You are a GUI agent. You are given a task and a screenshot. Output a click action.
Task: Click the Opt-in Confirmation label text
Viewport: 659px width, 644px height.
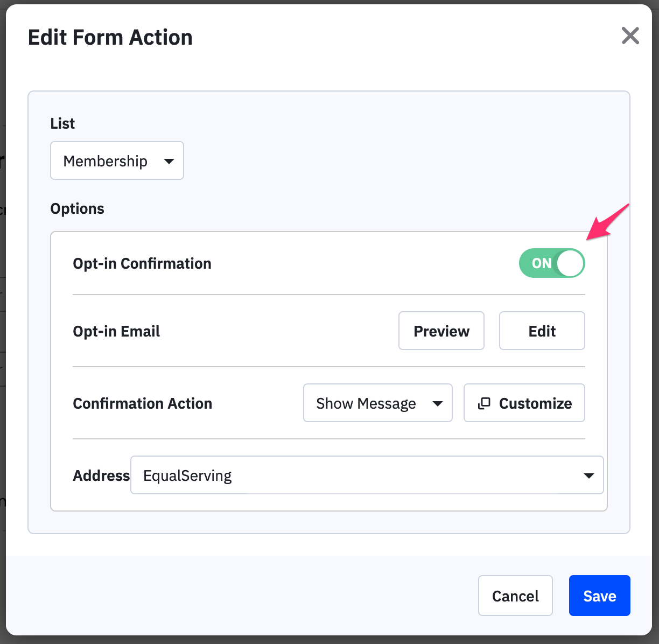[x=142, y=263]
